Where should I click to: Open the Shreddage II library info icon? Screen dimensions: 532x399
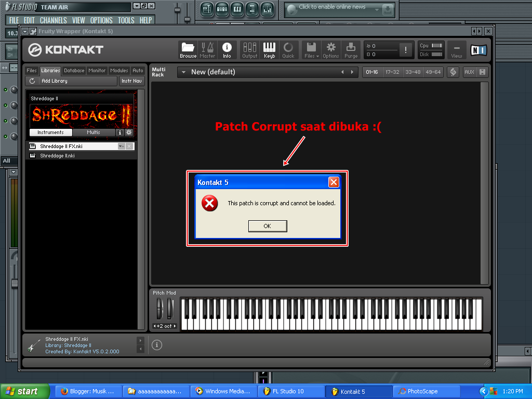click(x=120, y=132)
